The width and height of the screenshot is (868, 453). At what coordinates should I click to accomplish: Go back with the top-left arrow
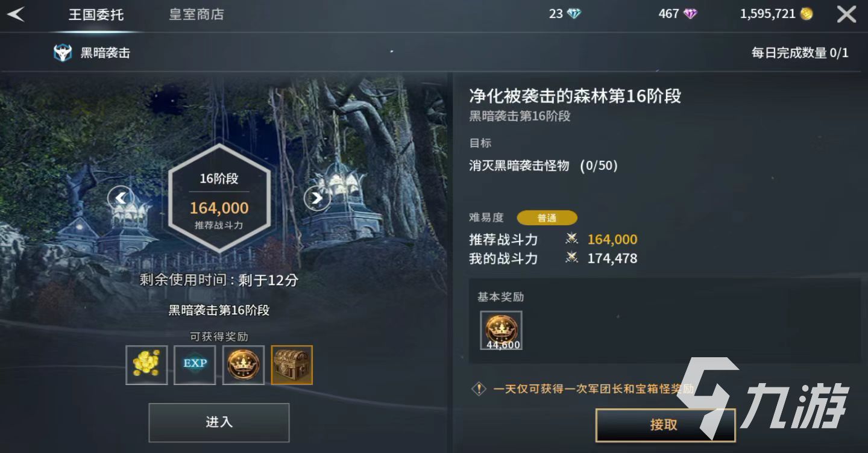tap(16, 14)
